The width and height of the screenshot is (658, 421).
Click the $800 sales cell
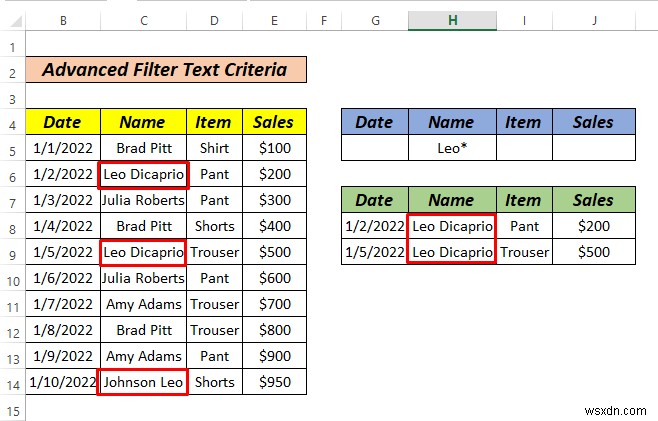[x=274, y=330]
